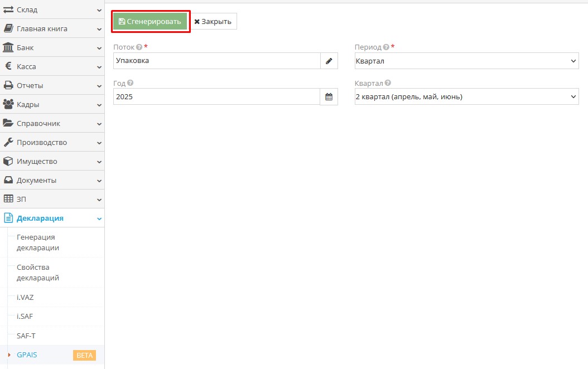Click the help icon next to Период label
The image size is (588, 369).
coord(386,47)
